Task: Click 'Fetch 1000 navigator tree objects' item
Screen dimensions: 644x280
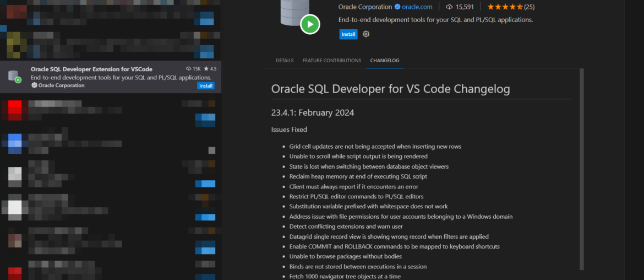Action: click(x=345, y=276)
